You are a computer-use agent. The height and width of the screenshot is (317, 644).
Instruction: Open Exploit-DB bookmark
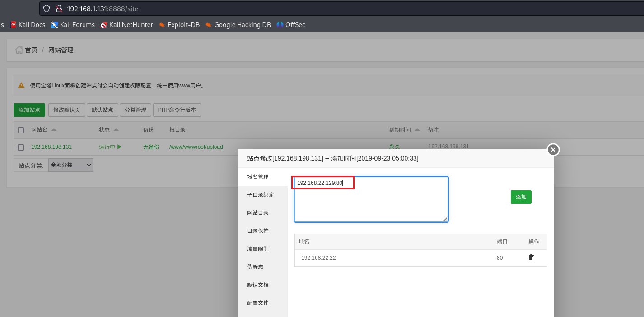tap(179, 25)
